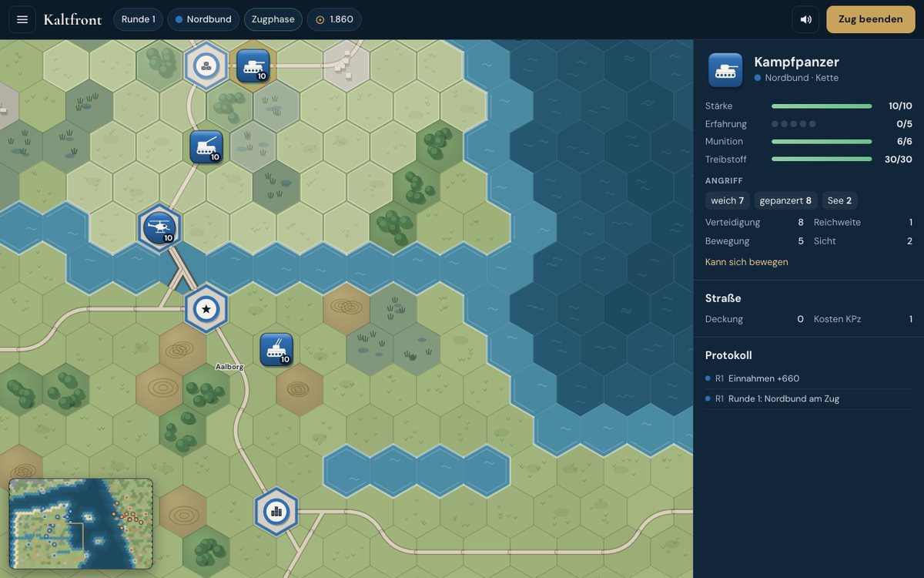Select the tank unit on the orange hex

(253, 66)
